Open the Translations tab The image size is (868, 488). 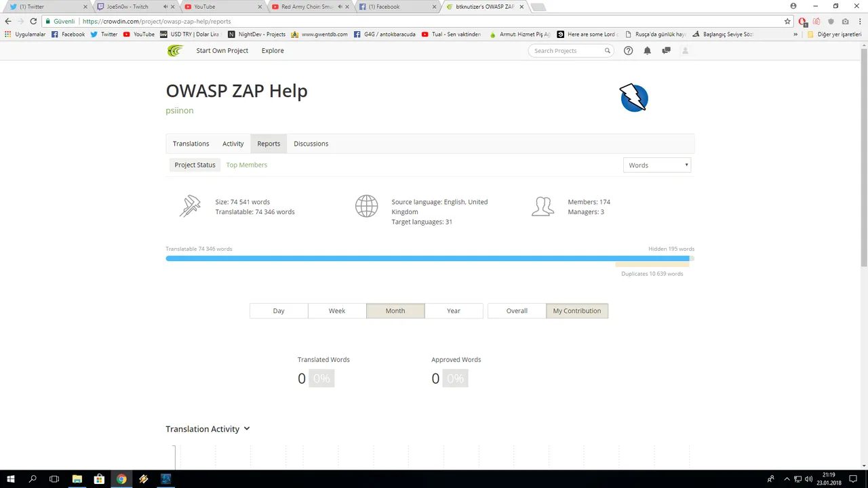point(191,144)
